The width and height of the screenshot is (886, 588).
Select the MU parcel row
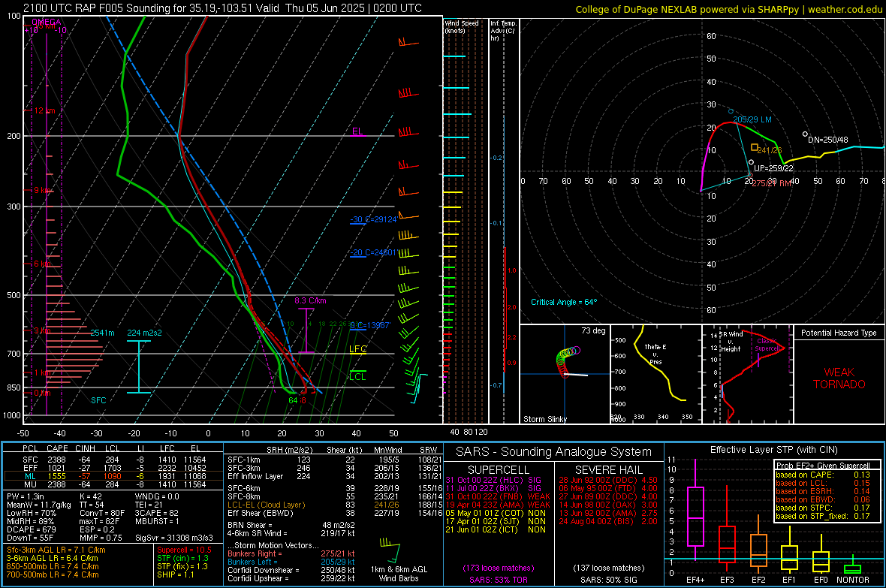coord(113,484)
